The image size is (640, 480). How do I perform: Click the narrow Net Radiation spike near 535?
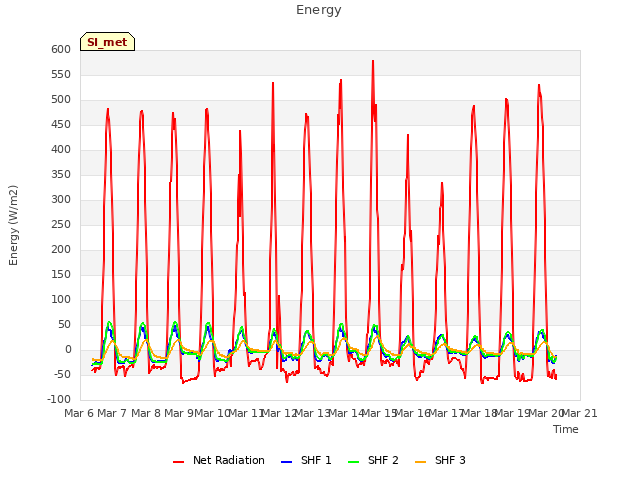pos(273,83)
